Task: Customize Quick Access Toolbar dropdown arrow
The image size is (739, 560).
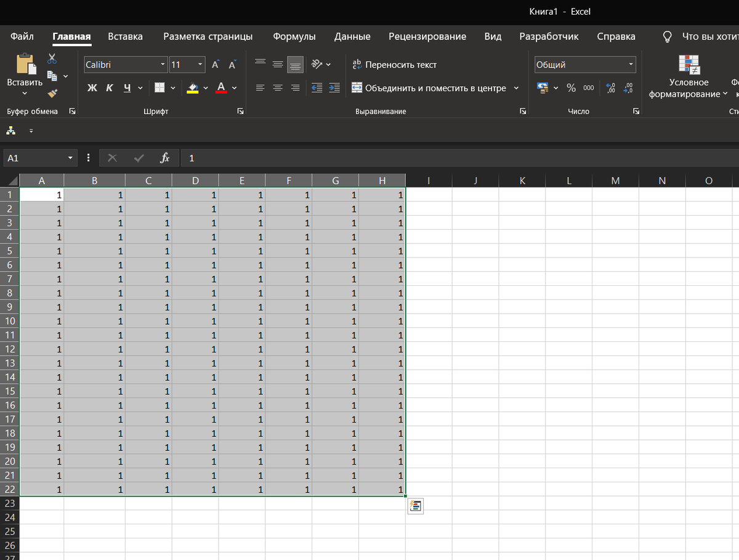Action: pos(31,131)
